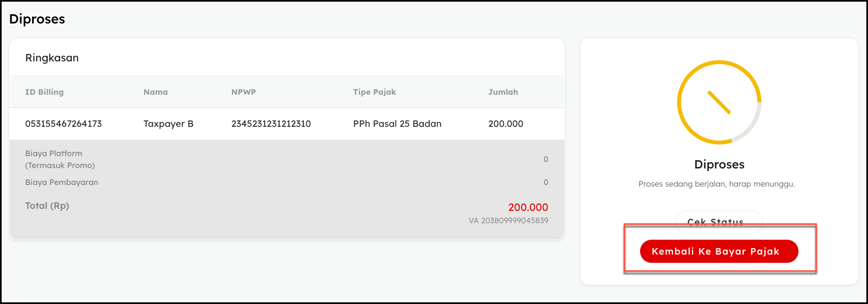Click the Ringkasan card title
The width and height of the screenshot is (868, 304).
click(x=52, y=58)
